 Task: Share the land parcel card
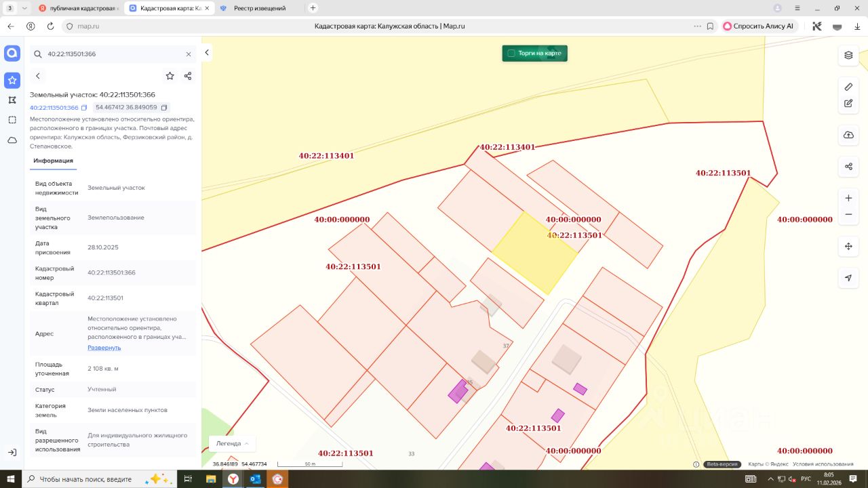pos(188,76)
